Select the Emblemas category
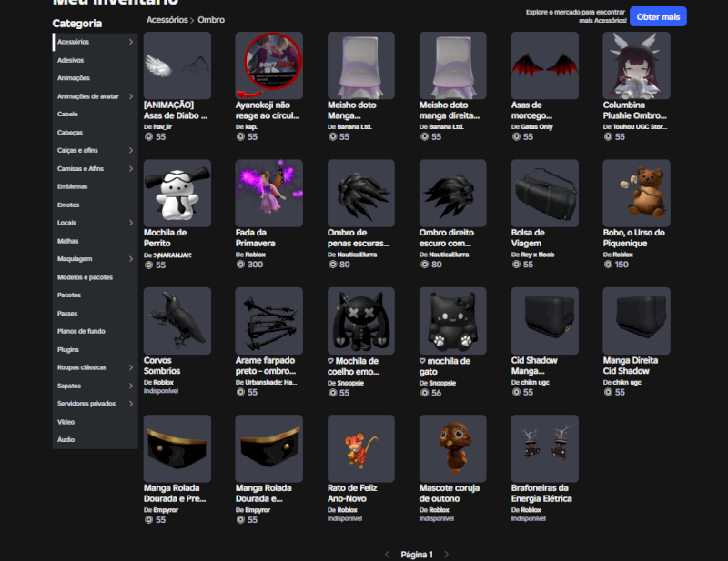Screen dimensions: 728x561 [x=96, y=186]
